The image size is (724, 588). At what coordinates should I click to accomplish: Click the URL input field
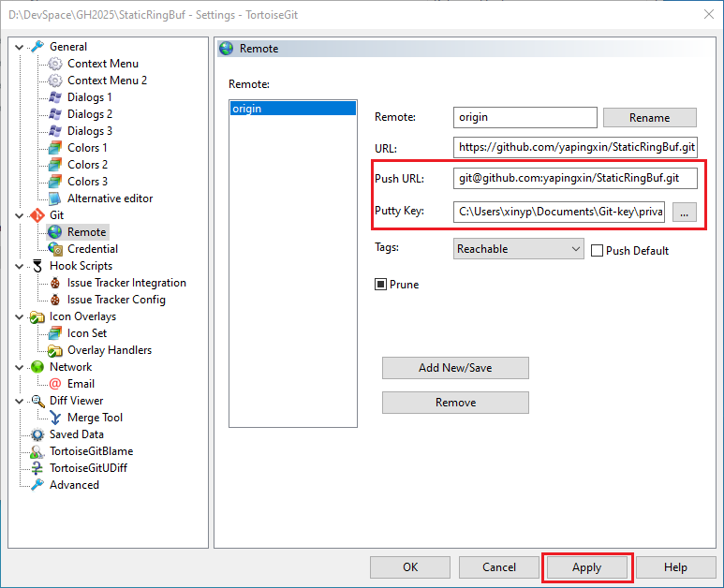click(575, 147)
